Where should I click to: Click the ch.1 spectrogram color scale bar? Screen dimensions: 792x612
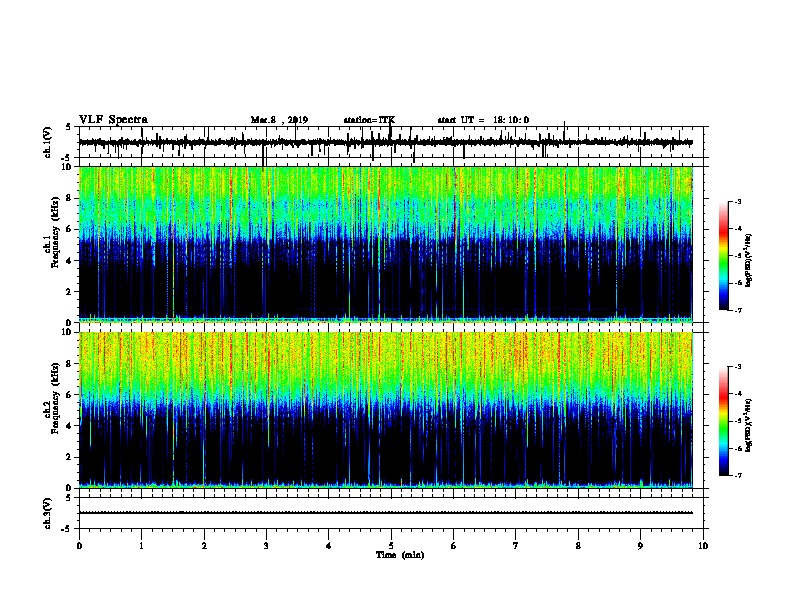tap(723, 256)
